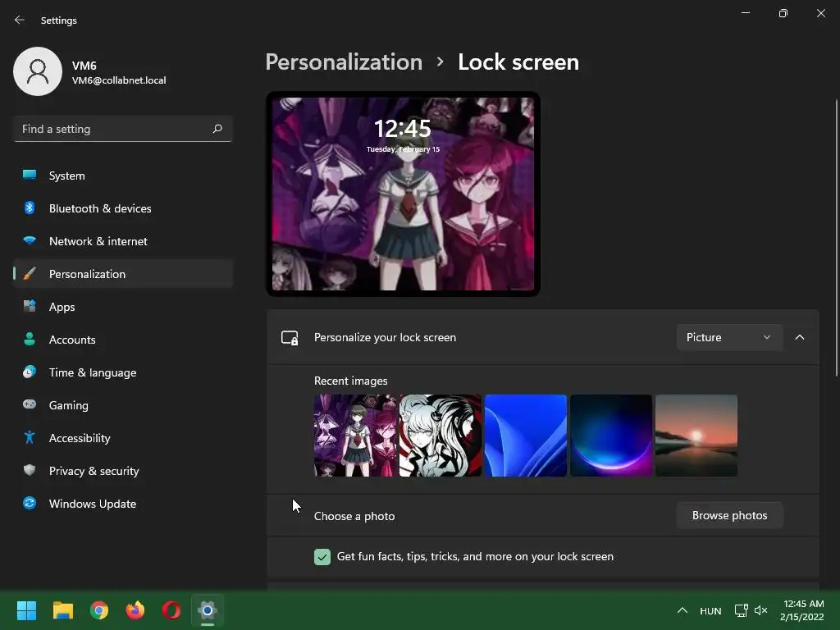Show hidden tray icons chevron
Viewport: 840px width, 630px height.
coord(682,610)
